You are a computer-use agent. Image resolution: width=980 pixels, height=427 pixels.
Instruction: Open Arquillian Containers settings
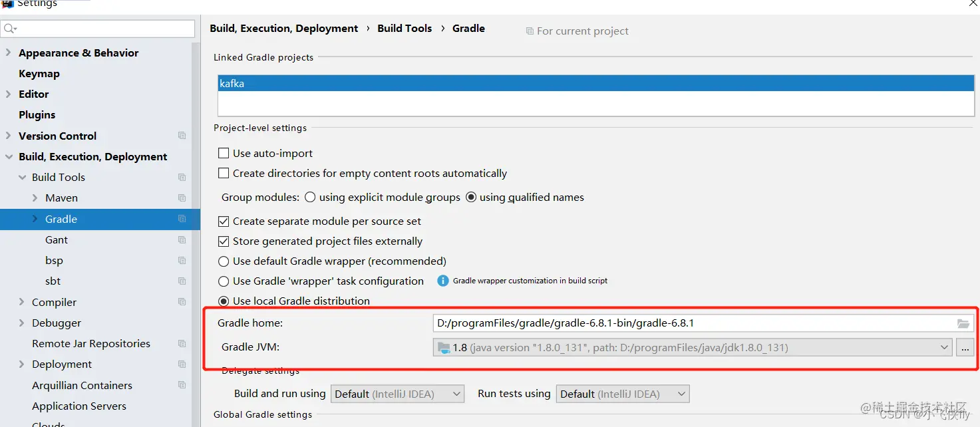pos(82,385)
